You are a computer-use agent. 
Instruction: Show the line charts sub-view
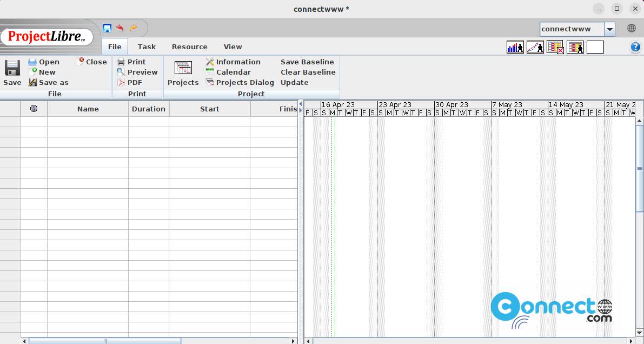[x=535, y=47]
